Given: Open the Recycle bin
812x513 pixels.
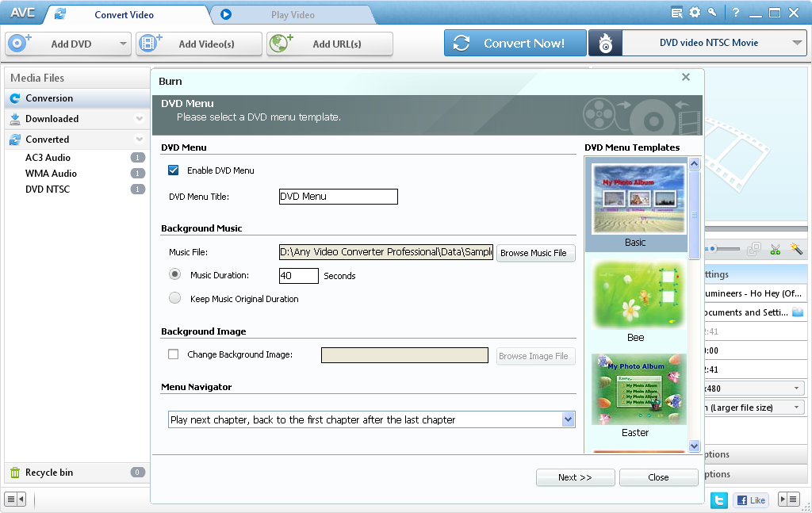Looking at the screenshot, I should point(77,472).
